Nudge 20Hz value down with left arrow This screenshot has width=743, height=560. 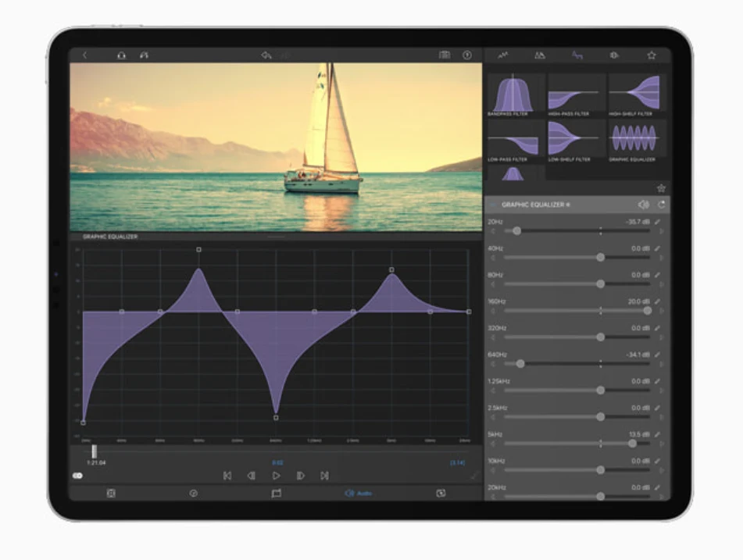493,231
